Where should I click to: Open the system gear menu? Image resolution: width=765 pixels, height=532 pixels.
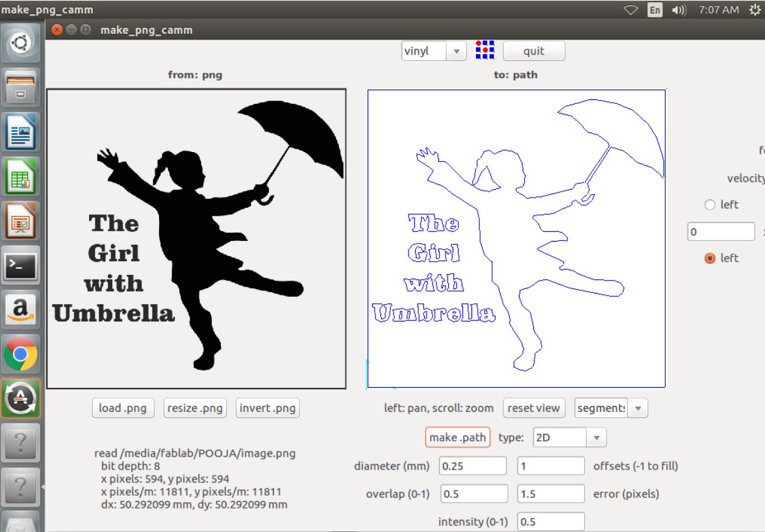(755, 10)
